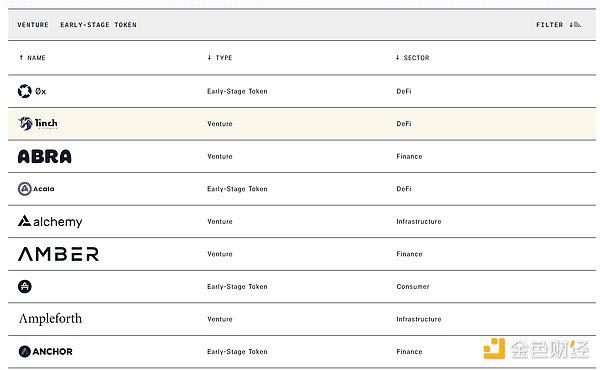Viewport: 600px width, 370px height.
Task: Open the Filter control
Action: pyautogui.click(x=549, y=25)
